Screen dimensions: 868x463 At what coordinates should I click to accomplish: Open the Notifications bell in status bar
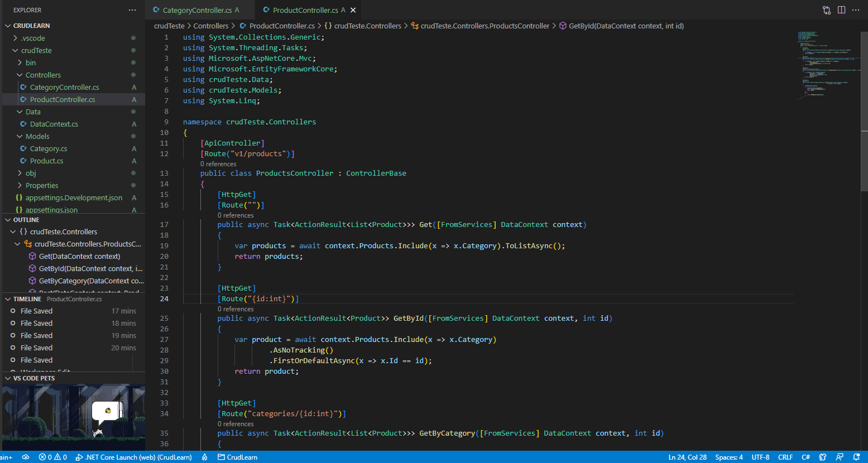[x=856, y=457]
